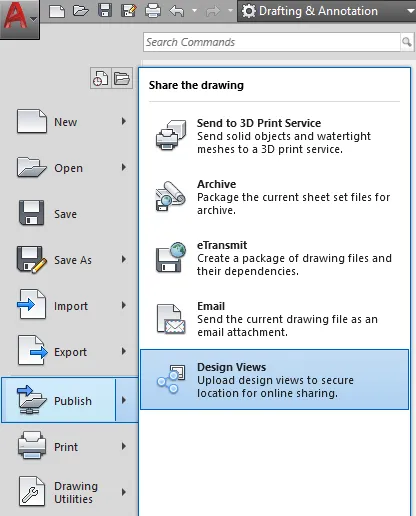Click the Redo arrow icon
The height and width of the screenshot is (516, 416).
(x=213, y=11)
